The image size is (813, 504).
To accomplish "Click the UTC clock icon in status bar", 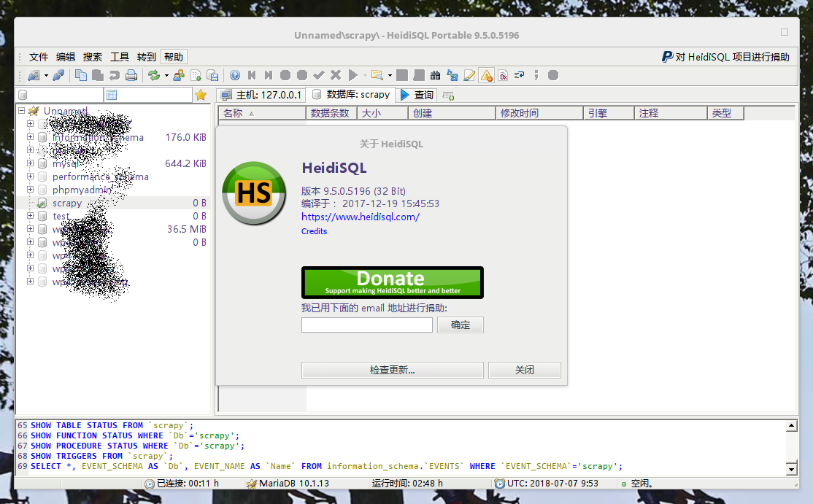I will [x=500, y=484].
